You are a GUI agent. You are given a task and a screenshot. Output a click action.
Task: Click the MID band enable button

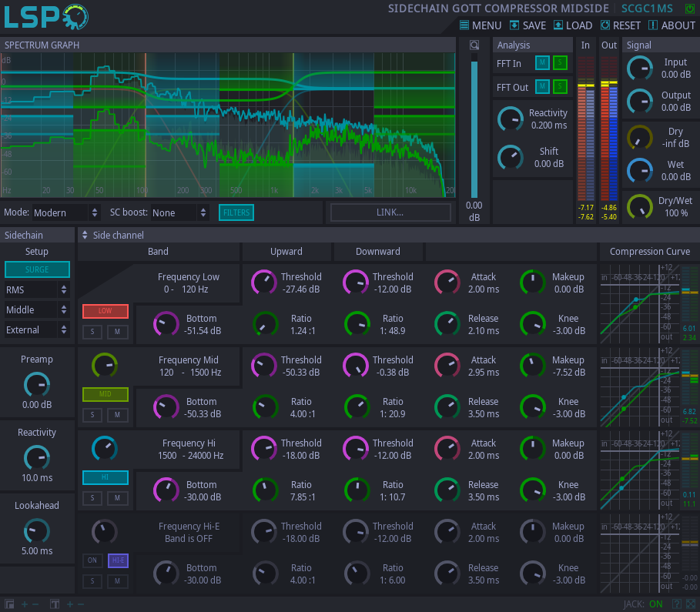point(106,394)
